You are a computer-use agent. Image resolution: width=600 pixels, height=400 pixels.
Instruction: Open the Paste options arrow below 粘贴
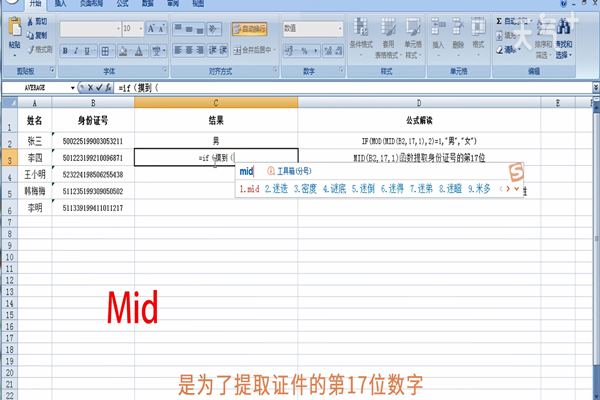(x=15, y=56)
